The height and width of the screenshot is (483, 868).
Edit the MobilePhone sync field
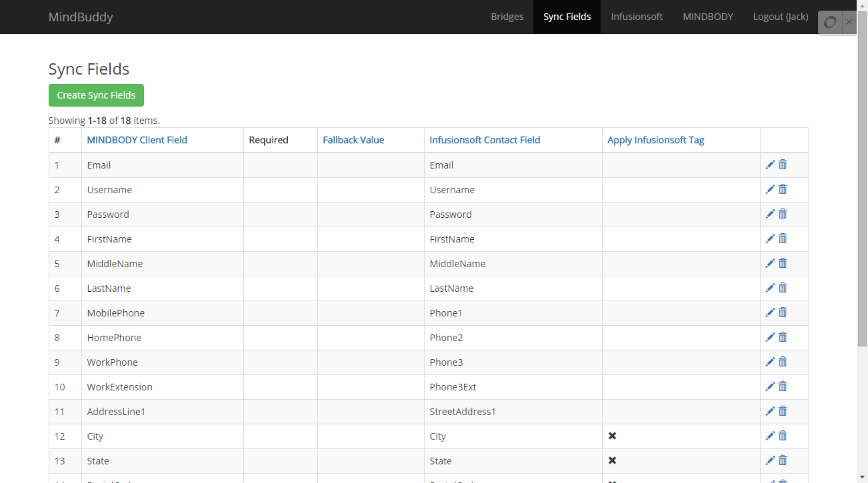point(770,312)
